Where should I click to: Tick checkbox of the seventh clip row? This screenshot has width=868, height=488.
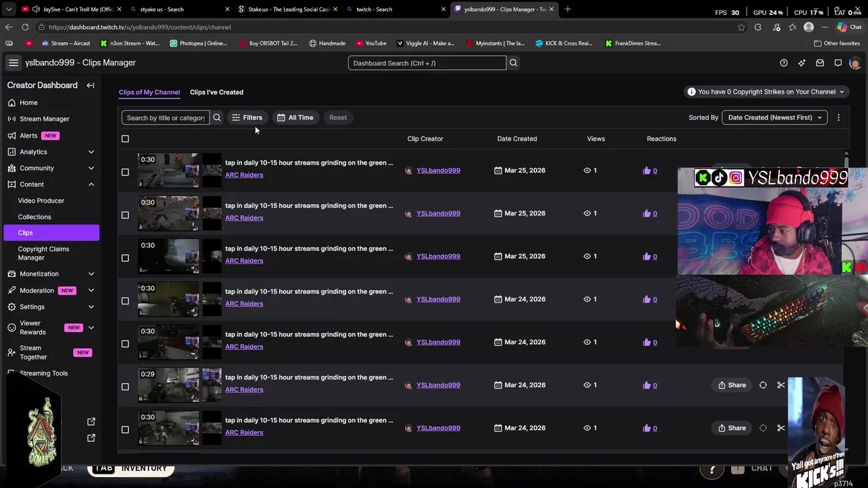[125, 430]
